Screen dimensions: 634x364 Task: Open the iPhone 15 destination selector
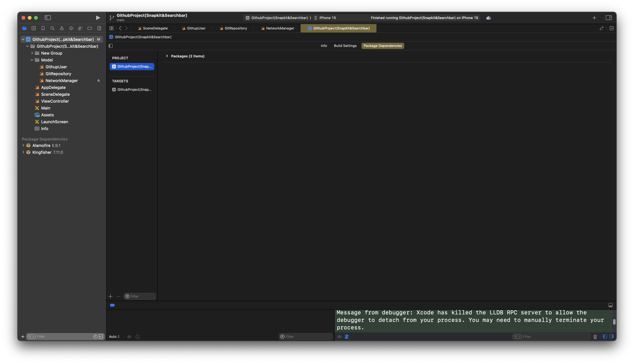click(325, 18)
